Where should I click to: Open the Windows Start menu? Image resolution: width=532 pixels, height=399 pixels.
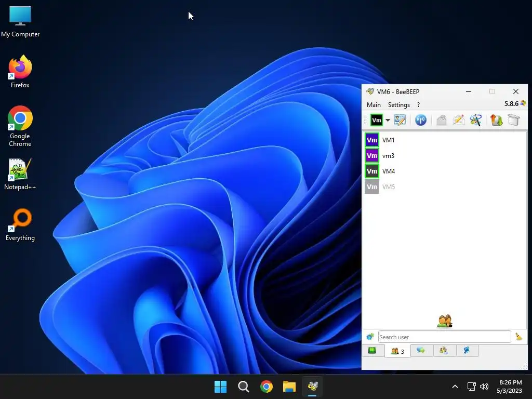pos(220,387)
